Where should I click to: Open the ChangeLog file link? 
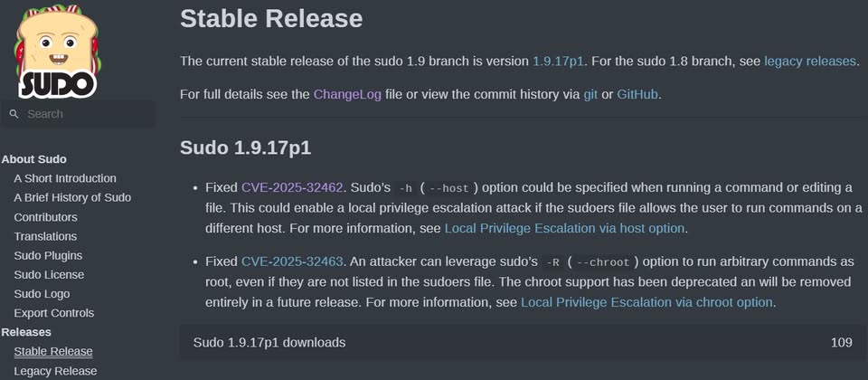[x=347, y=94]
